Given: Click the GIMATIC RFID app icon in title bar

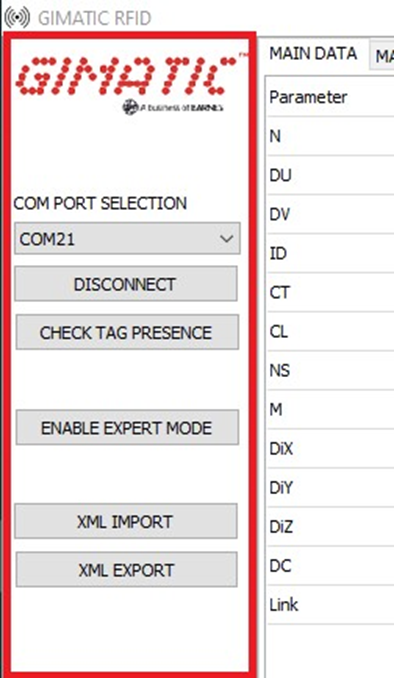Looking at the screenshot, I should click(17, 17).
